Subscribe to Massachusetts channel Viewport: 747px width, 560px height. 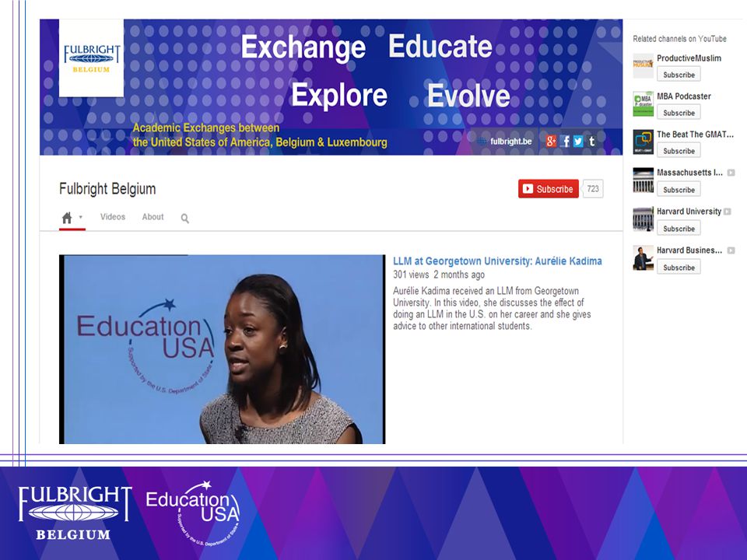pyautogui.click(x=679, y=190)
